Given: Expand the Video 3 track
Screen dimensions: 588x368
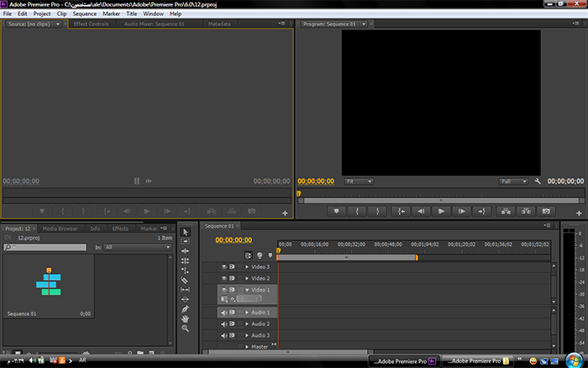Looking at the screenshot, I should tap(247, 267).
